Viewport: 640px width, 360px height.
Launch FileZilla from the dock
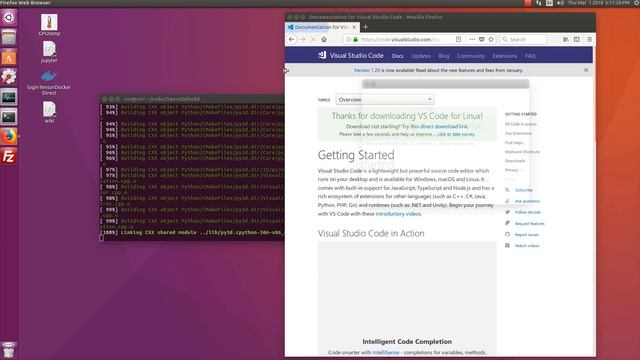[x=9, y=156]
